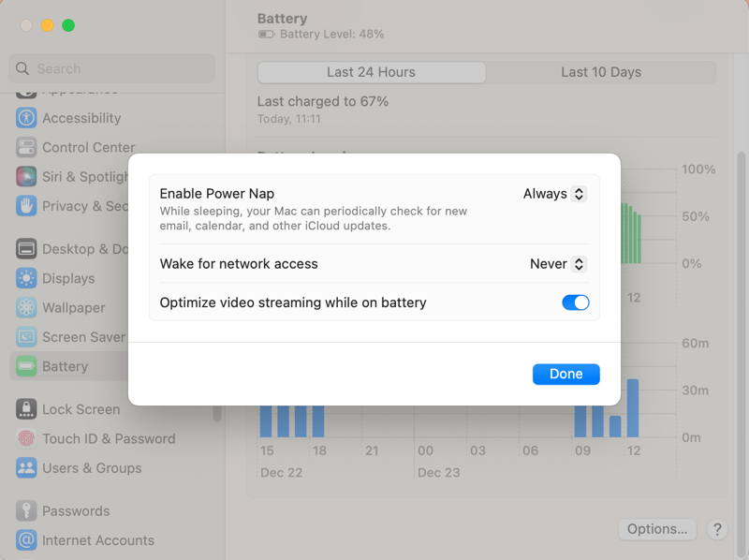
Task: Open Control Center settings icon
Action: point(26,147)
